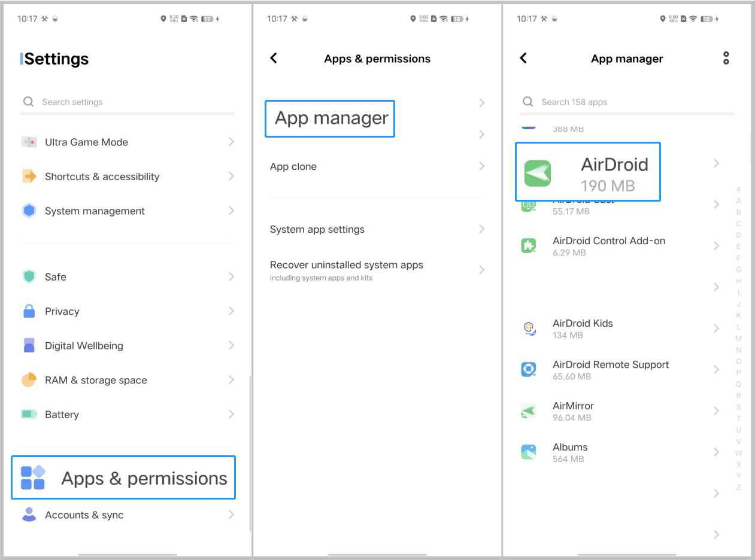Tap the System management hexagon icon

pos(29,211)
